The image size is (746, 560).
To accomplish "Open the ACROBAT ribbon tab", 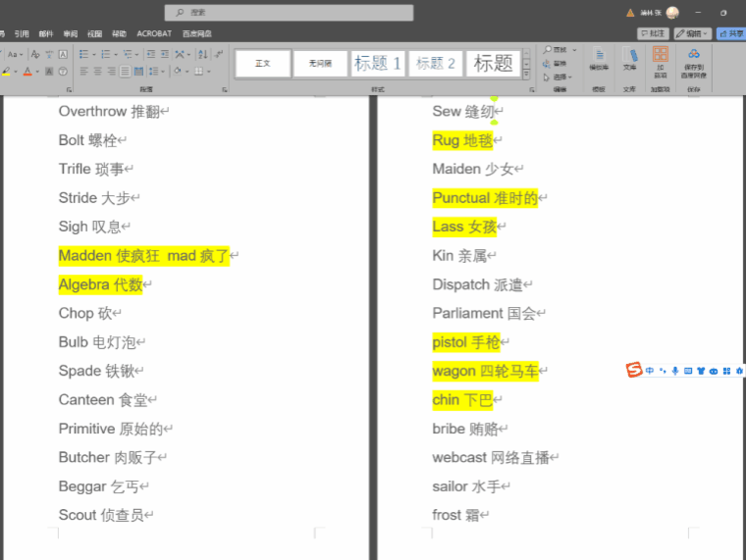I will (153, 33).
